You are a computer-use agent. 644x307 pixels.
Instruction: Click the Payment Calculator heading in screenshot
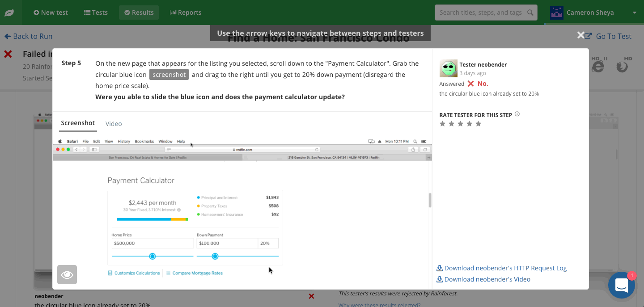[141, 181]
